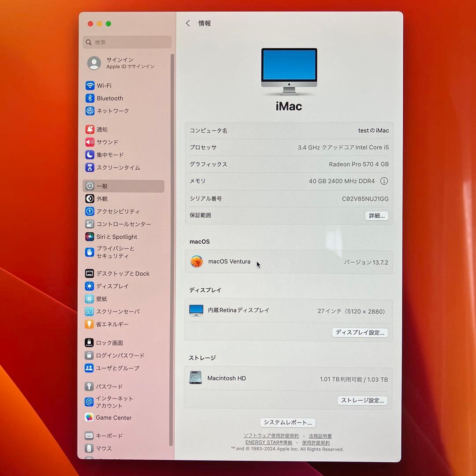The width and height of the screenshot is (476, 476).
Task: Open ユーザとグループ settings
Action: point(89,368)
